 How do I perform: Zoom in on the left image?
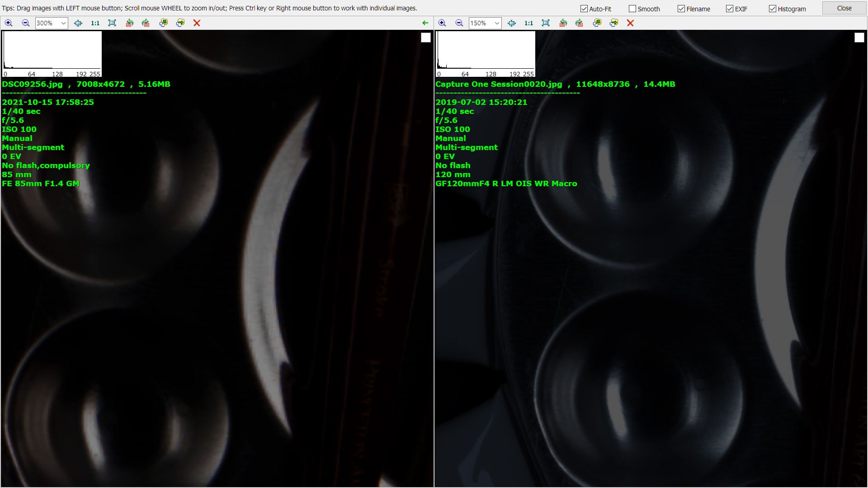coord(9,23)
